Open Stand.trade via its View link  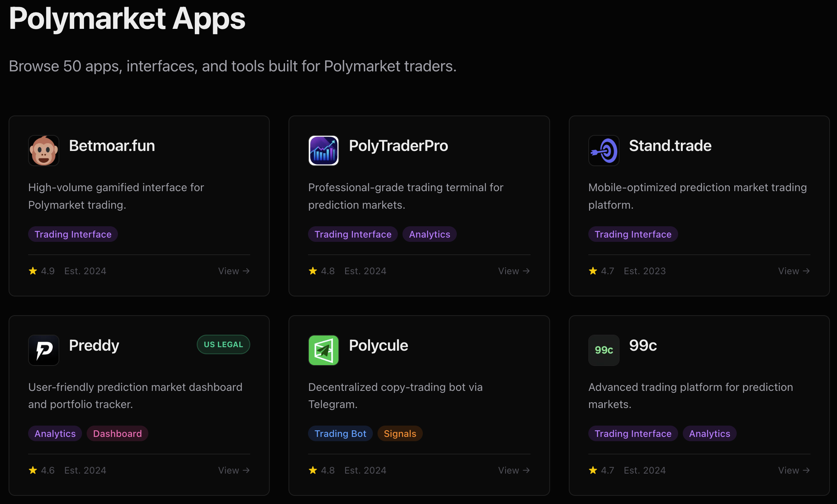794,271
